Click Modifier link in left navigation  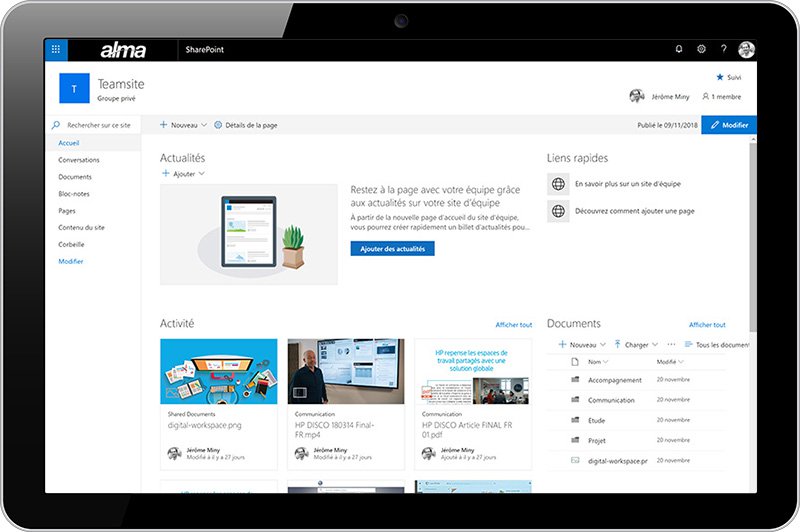[x=70, y=261]
